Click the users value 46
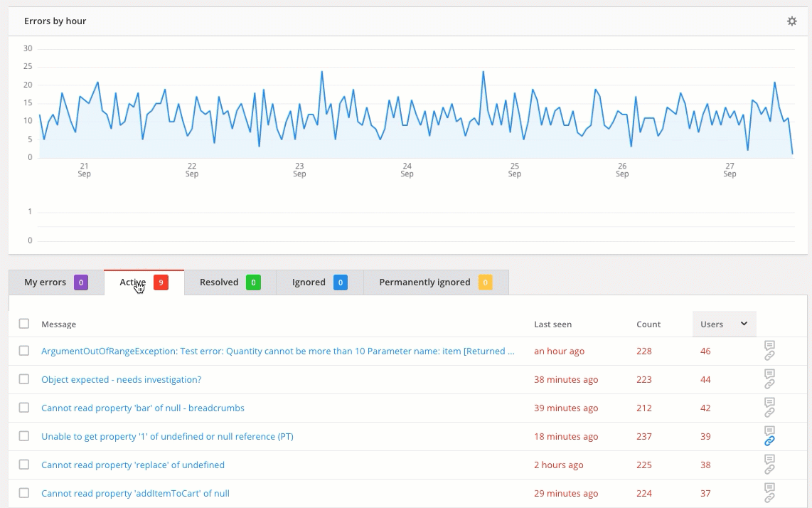This screenshot has height=508, width=812. pyautogui.click(x=705, y=351)
